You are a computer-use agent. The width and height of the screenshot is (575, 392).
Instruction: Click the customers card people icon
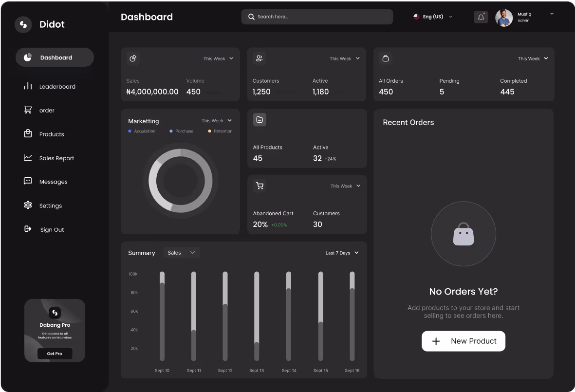260,58
